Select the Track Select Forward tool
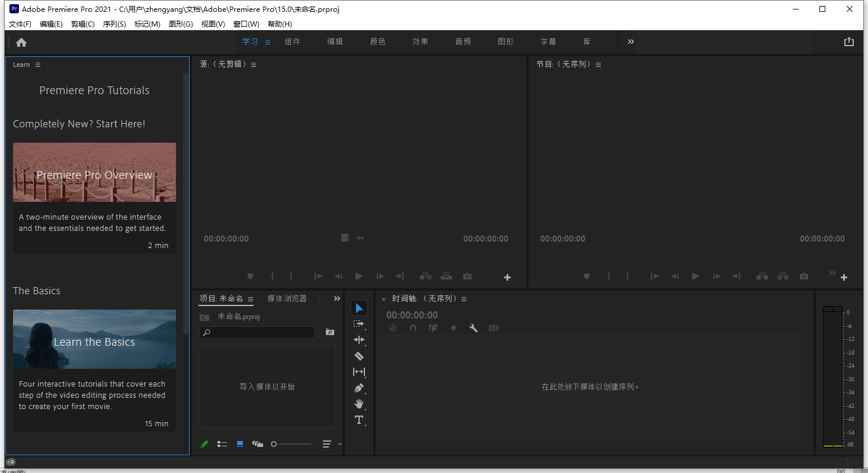 [359, 324]
